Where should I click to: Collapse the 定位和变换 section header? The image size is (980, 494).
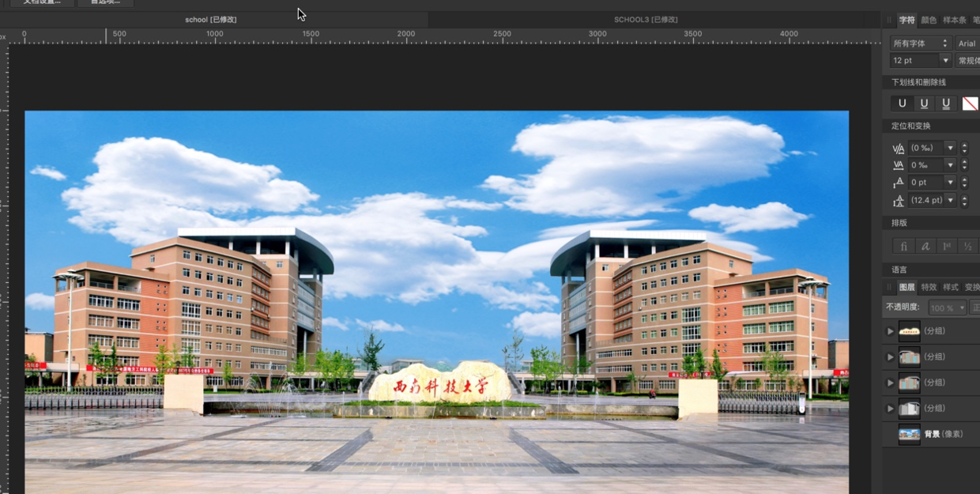931,126
